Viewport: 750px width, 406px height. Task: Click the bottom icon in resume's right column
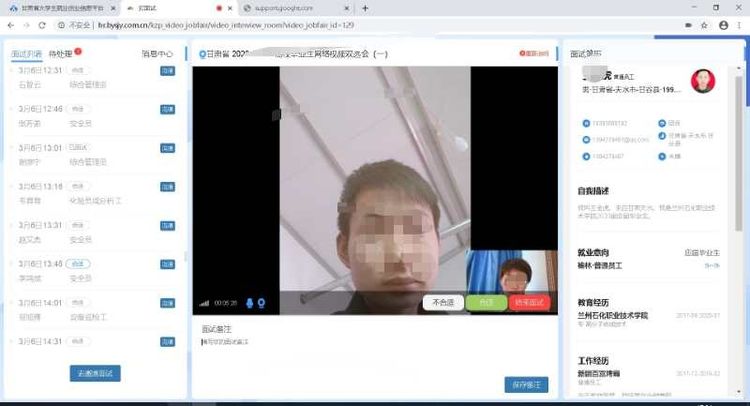pyautogui.click(x=662, y=156)
